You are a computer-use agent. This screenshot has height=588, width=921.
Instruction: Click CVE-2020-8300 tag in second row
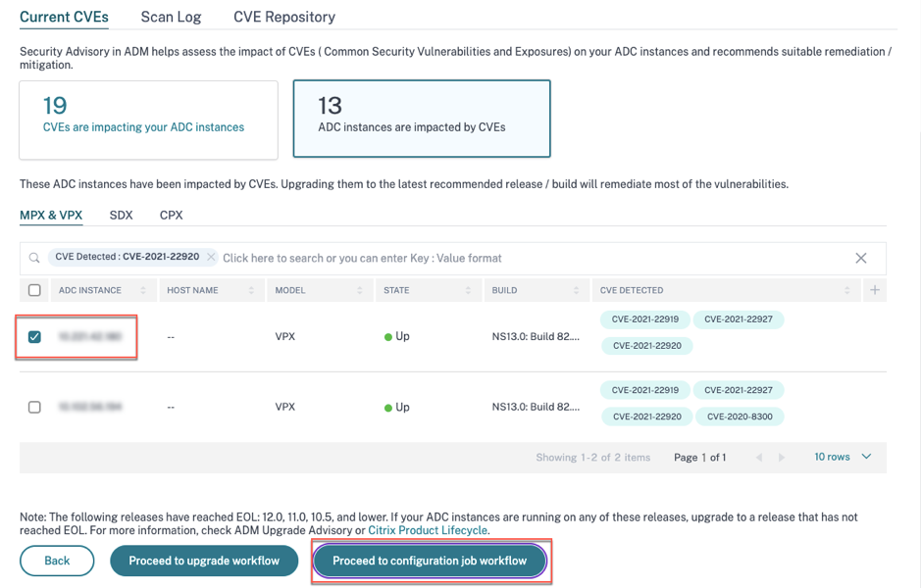740,416
